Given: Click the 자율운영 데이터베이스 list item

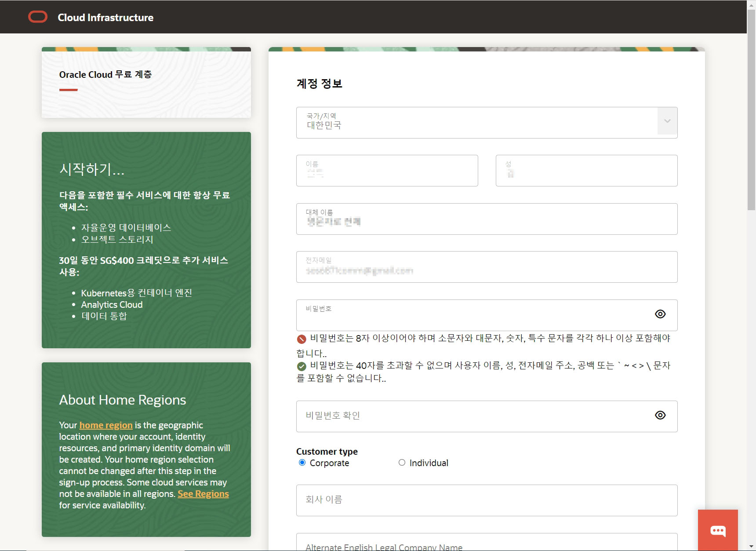Looking at the screenshot, I should pos(126,227).
